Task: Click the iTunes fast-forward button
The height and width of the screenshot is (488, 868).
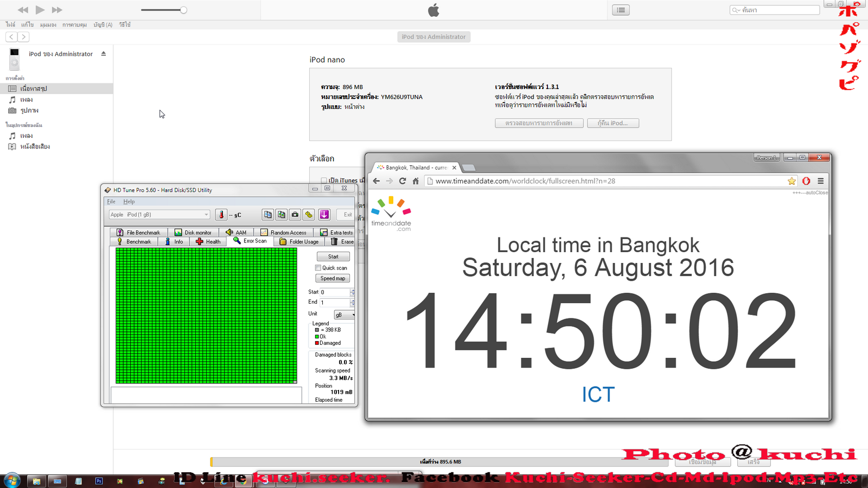Action: [x=57, y=10]
